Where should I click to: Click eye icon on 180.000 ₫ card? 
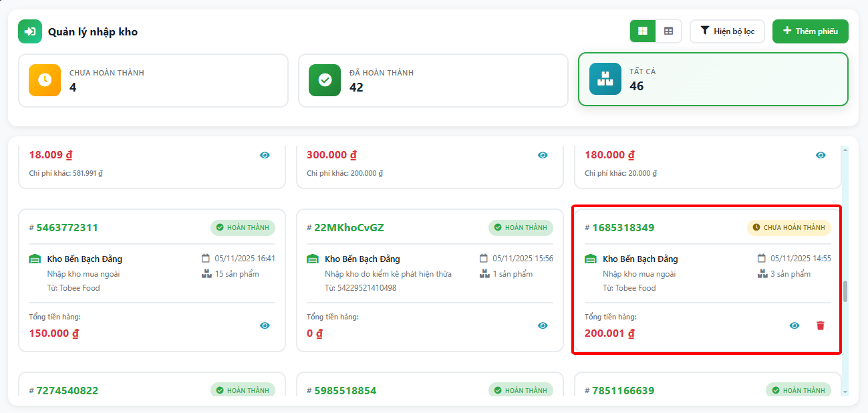pos(821,155)
